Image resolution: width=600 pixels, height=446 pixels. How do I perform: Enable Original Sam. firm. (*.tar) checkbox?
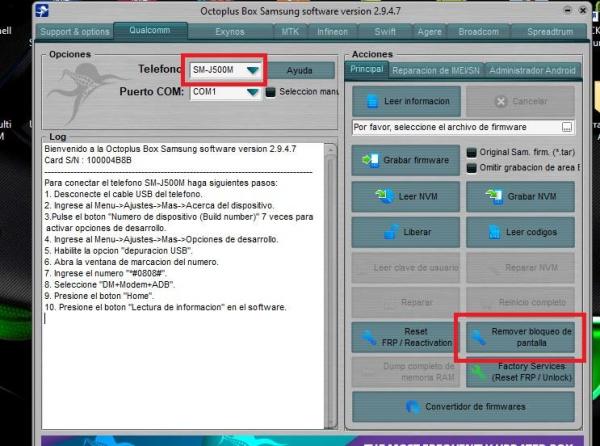click(x=471, y=153)
